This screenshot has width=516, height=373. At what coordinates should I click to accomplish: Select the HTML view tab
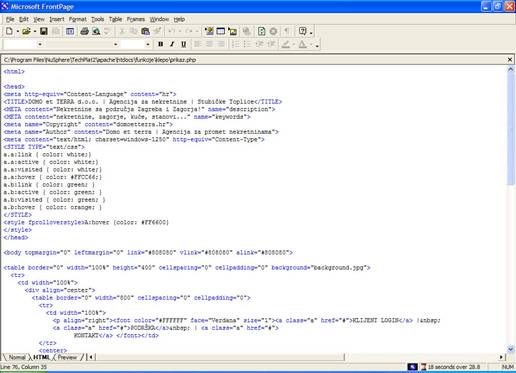tap(41, 357)
